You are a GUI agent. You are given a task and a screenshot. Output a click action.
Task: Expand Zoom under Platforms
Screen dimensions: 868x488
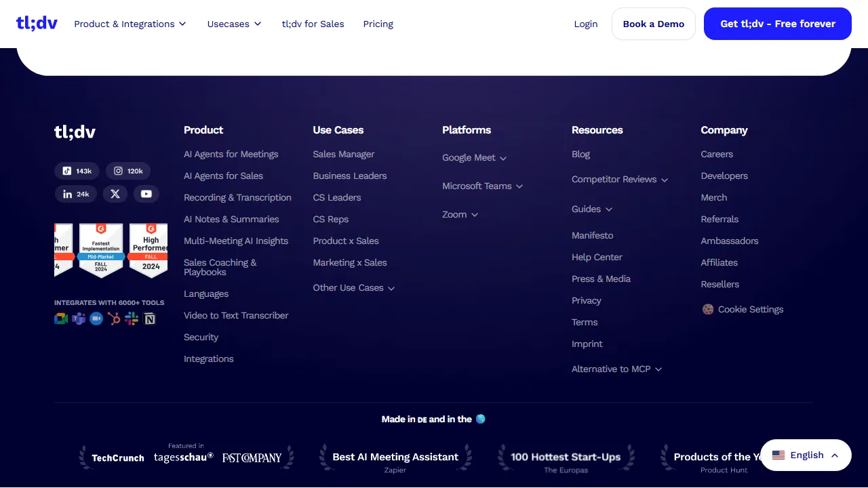(x=460, y=214)
